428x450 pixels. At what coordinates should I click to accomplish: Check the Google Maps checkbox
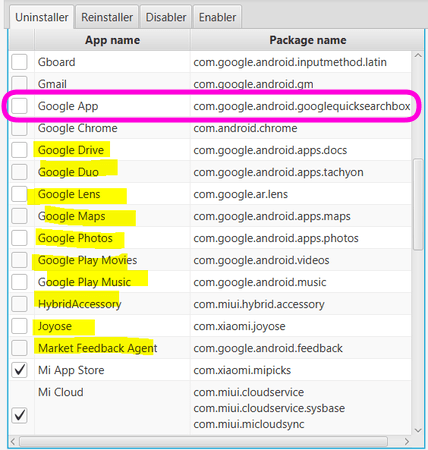(x=19, y=216)
